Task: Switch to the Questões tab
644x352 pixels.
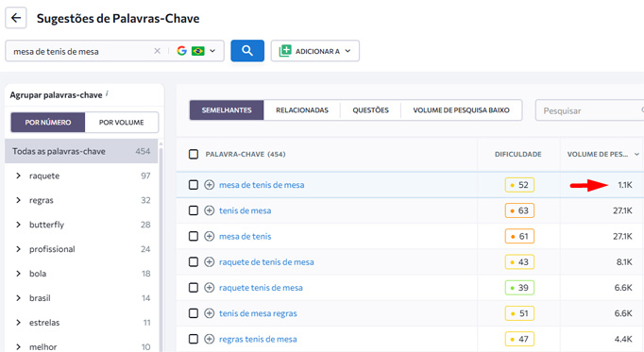Action: [370, 110]
